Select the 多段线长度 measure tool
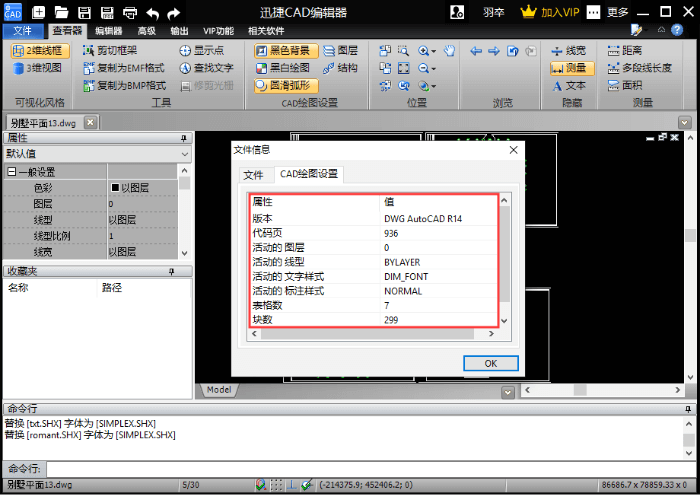 [640, 68]
